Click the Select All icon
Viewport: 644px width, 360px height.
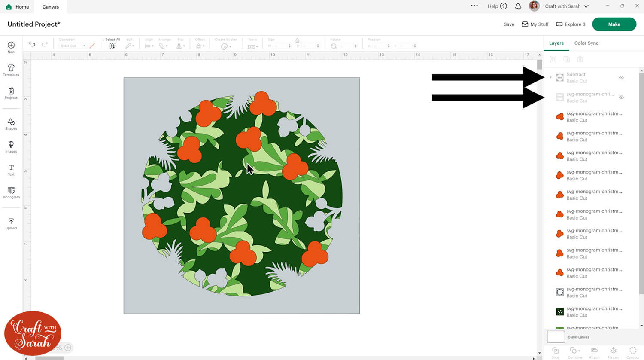[x=112, y=46]
